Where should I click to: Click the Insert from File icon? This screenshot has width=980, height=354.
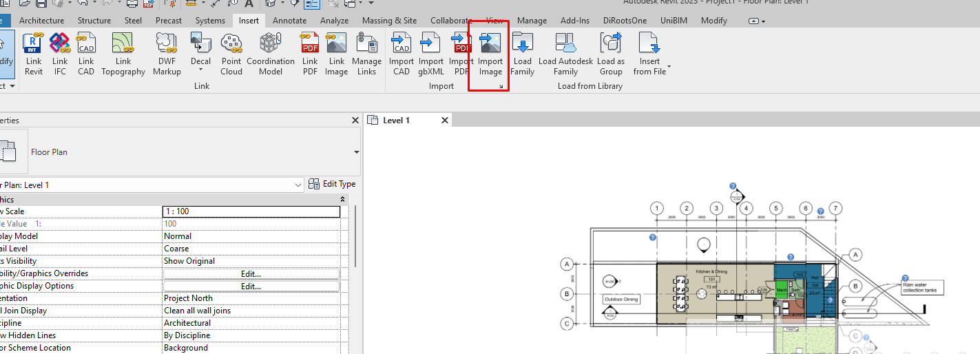coord(649,43)
